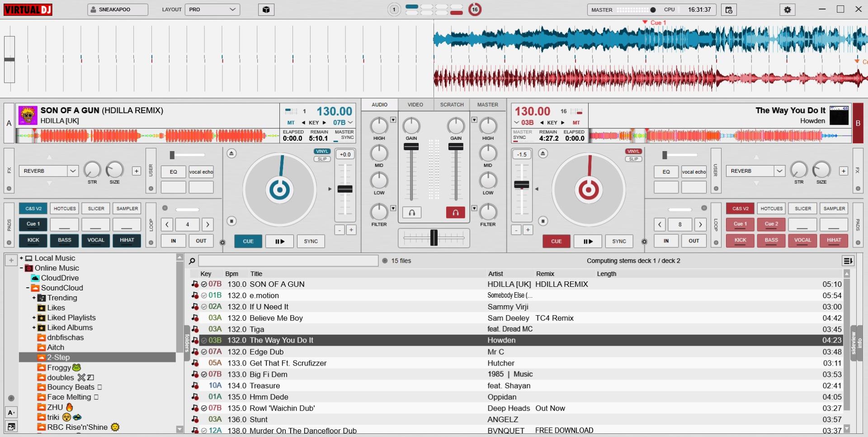
Task: Open deck A key 07B dropdown
Action: (343, 123)
